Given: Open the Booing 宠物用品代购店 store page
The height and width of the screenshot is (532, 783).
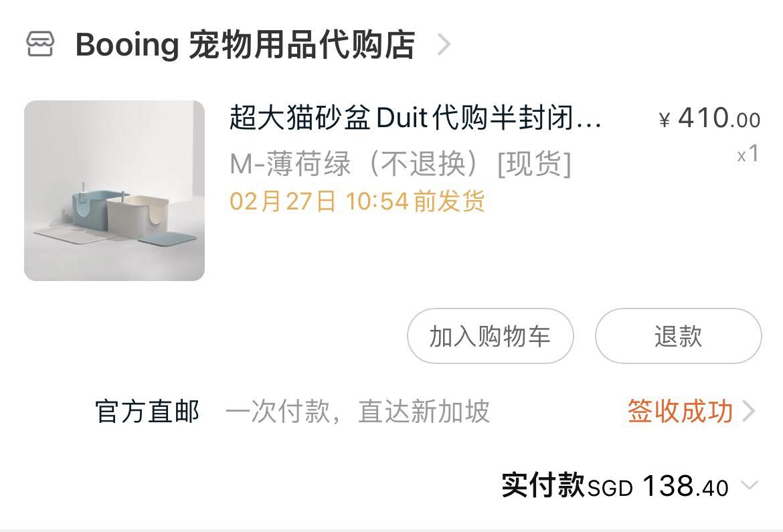Looking at the screenshot, I should coord(245,45).
